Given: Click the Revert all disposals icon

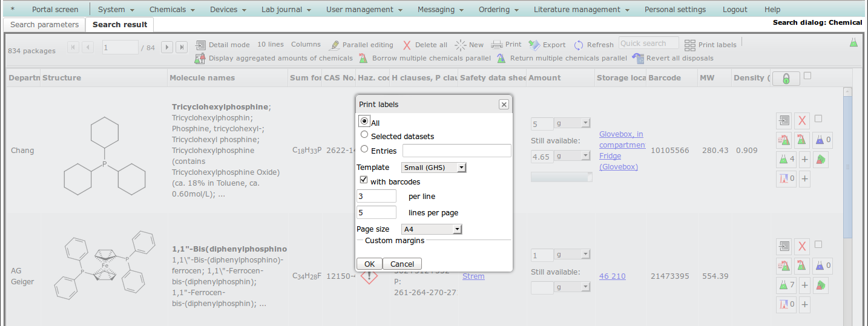Looking at the screenshot, I should point(638,58).
